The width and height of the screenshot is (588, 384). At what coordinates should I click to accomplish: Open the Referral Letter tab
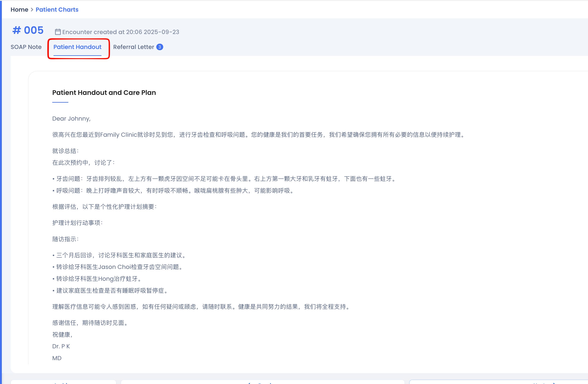pyautogui.click(x=133, y=47)
